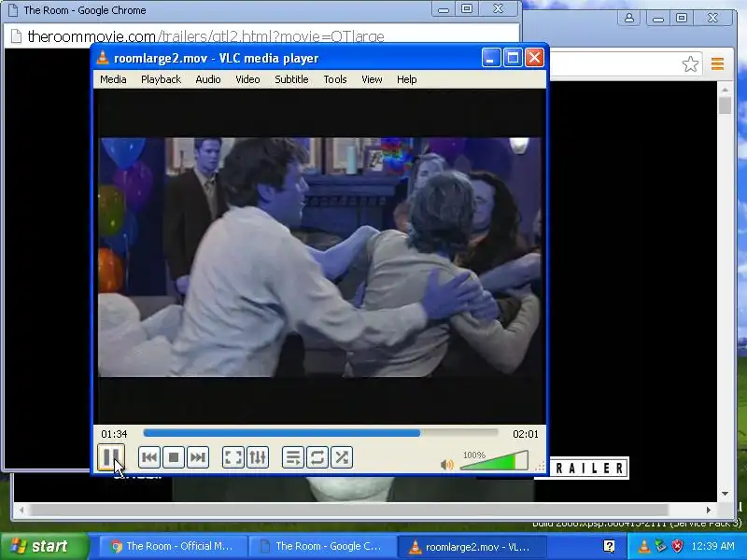
Task: Minimize the VLC media player window
Action: coord(491,58)
